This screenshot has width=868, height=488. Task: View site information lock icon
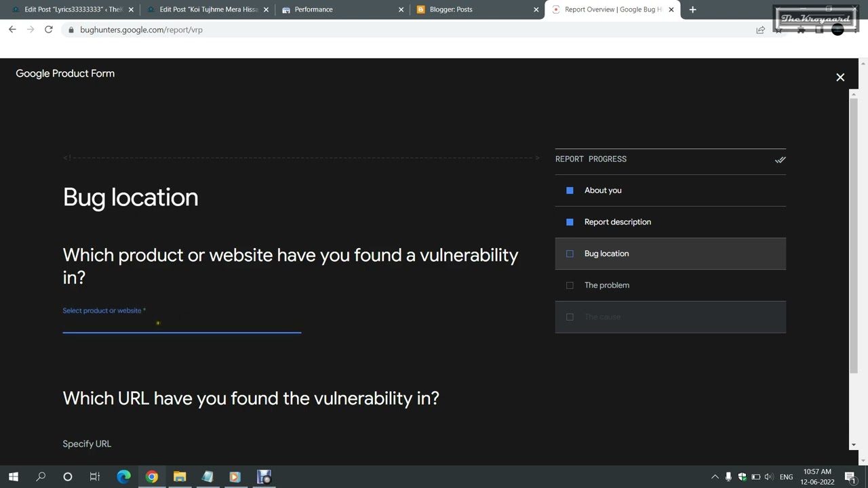[x=71, y=30]
